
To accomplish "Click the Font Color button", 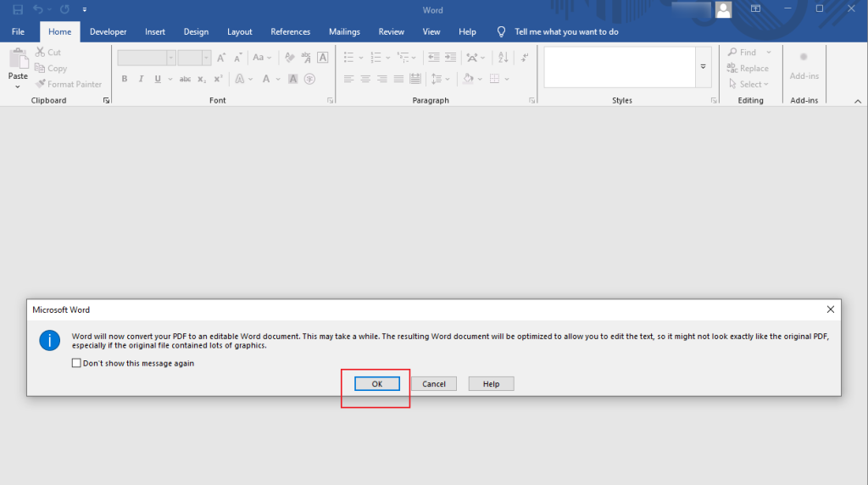I will tap(266, 79).
